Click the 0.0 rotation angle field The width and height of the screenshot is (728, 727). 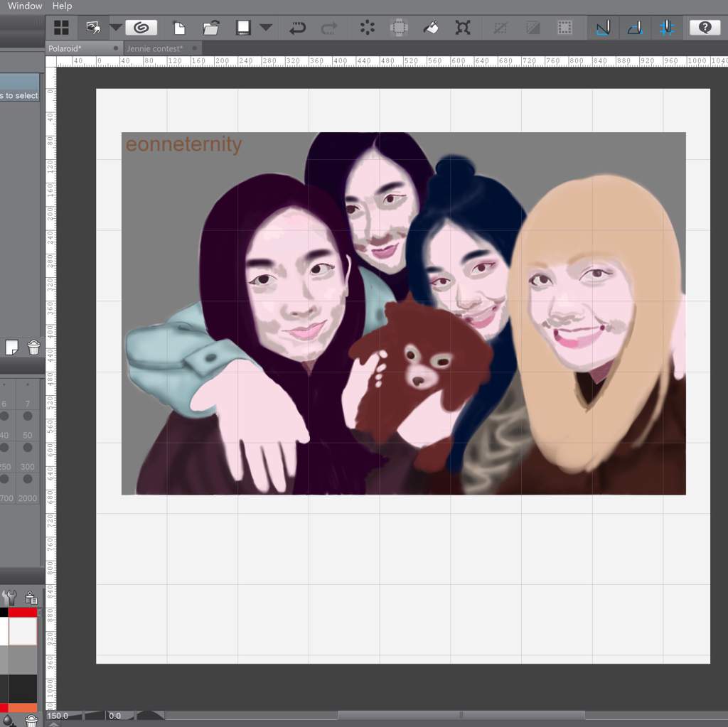114,716
